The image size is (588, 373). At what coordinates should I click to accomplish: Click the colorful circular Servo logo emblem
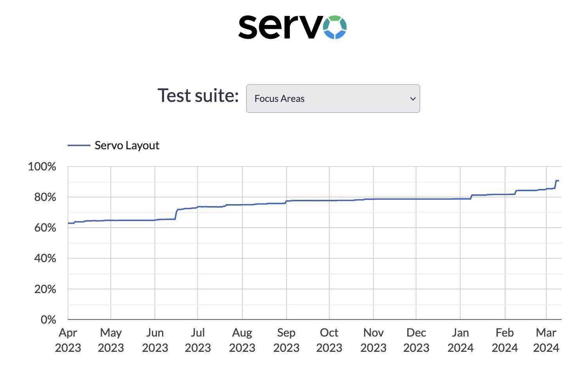point(335,27)
